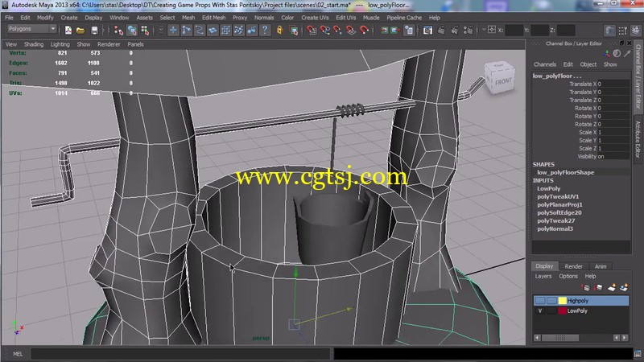Click the FRONT face of view cube
This screenshot has width=644, height=362.
click(503, 82)
